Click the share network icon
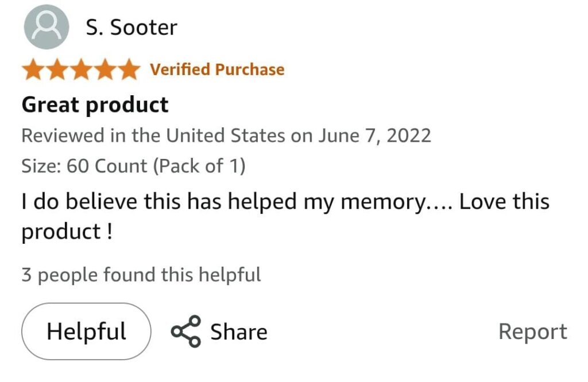The width and height of the screenshot is (588, 382). coord(186,332)
